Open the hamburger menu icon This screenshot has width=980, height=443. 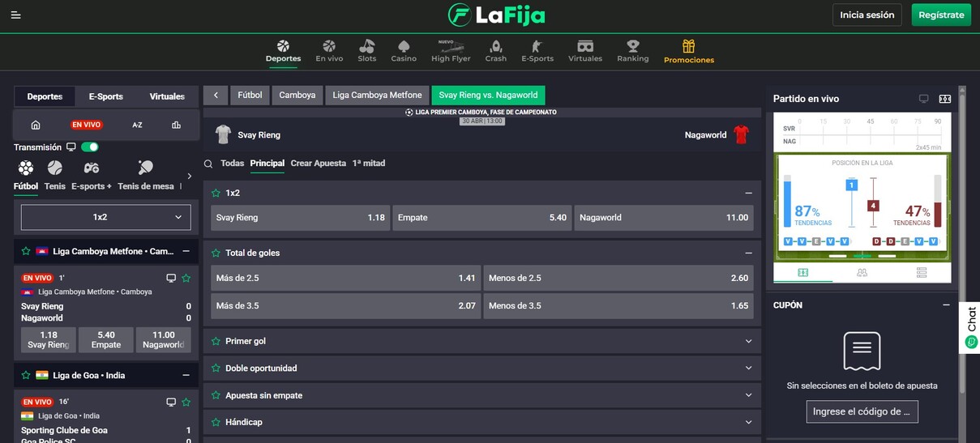tap(16, 15)
